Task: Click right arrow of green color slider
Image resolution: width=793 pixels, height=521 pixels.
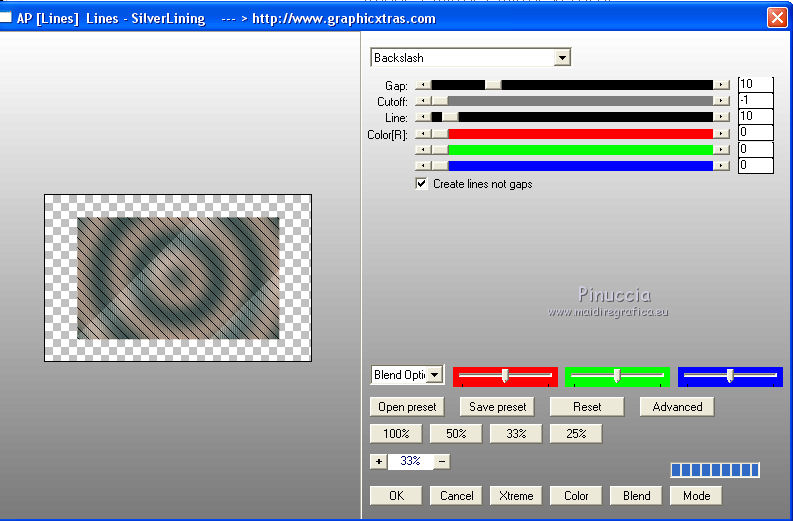Action: 721,150
